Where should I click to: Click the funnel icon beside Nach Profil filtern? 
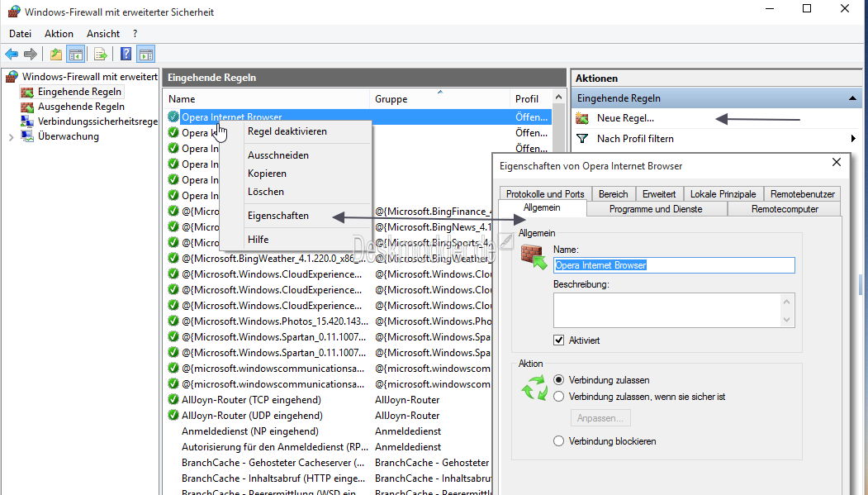[581, 139]
